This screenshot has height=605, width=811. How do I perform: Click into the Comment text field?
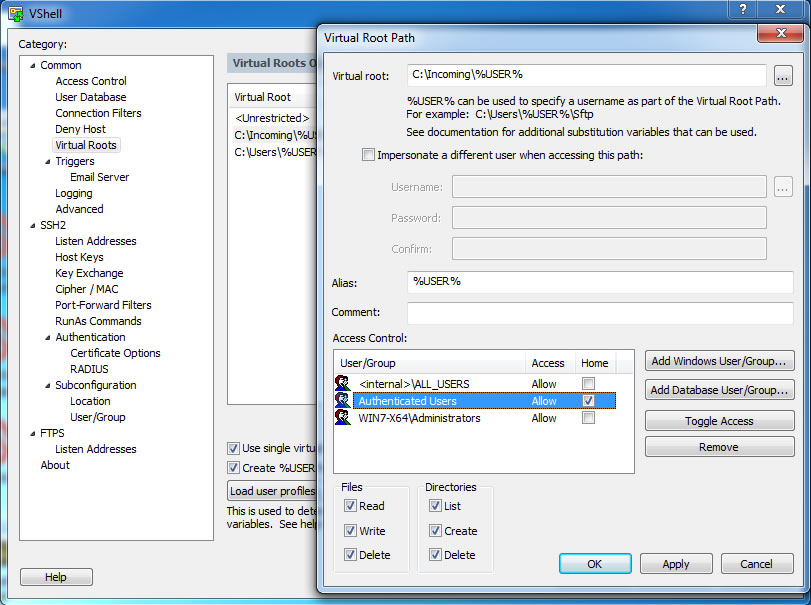pos(600,313)
